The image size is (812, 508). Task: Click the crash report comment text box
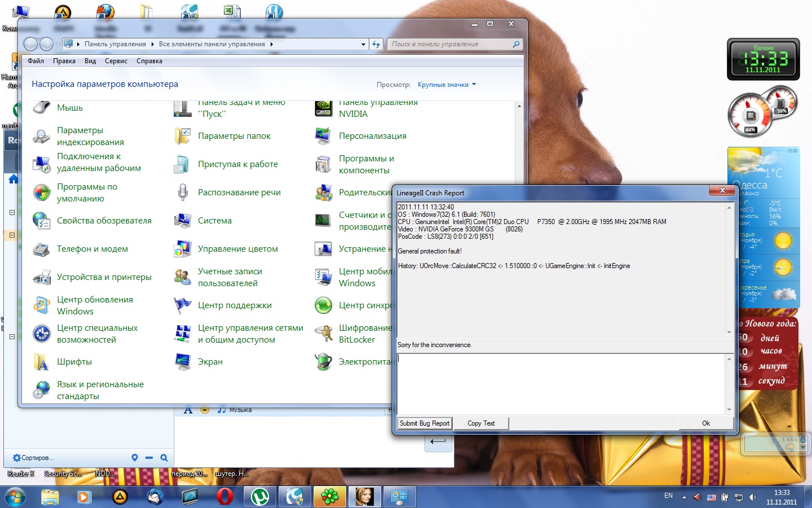(561, 384)
